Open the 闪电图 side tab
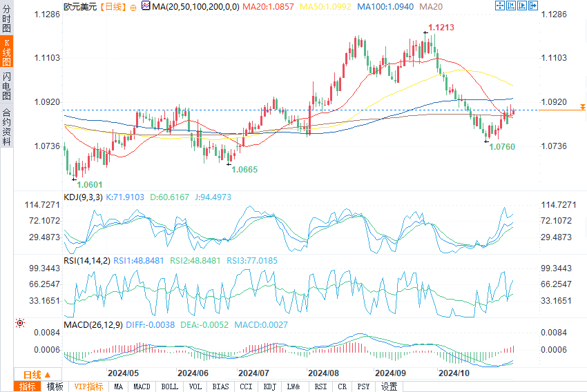Viewport: 587px width, 392px height. click(6, 86)
